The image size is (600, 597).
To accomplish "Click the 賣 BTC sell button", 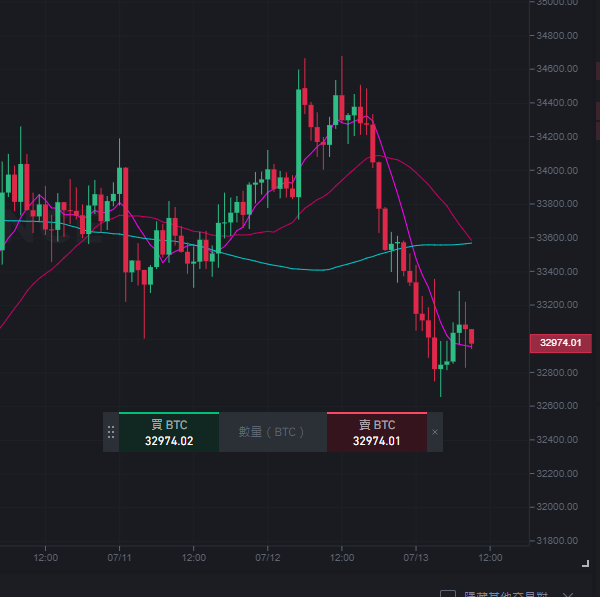I will [377, 432].
